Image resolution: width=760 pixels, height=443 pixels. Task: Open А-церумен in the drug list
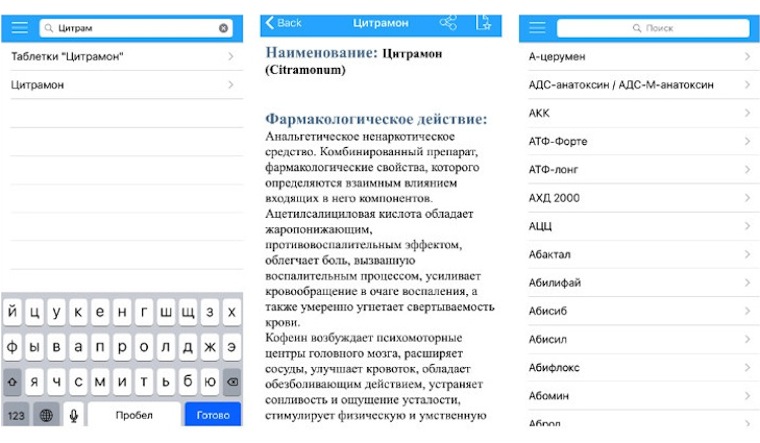(639, 57)
